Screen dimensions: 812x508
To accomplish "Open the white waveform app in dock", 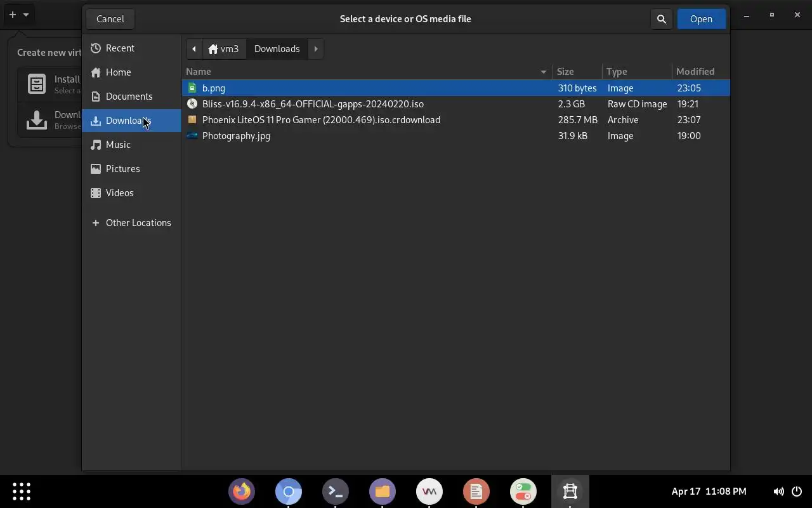I will coord(429,491).
